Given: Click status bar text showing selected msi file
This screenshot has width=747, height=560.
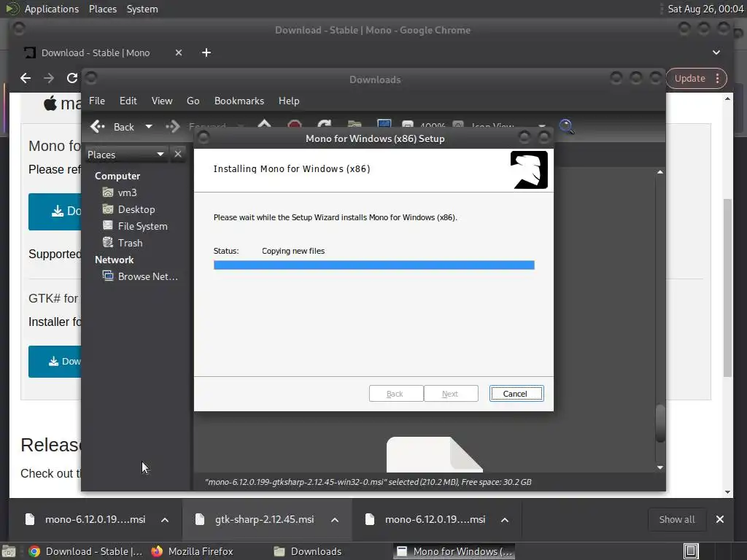Looking at the screenshot, I should [x=368, y=482].
